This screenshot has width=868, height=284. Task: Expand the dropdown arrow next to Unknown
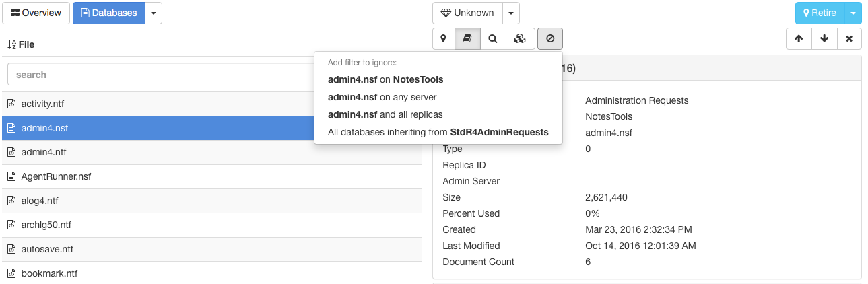tap(511, 13)
